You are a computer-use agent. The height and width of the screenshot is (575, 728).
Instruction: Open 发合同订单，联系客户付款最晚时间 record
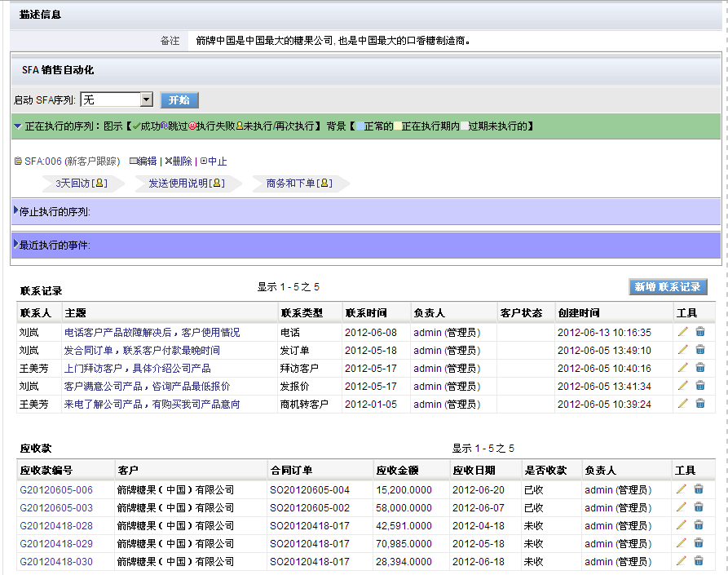142,350
